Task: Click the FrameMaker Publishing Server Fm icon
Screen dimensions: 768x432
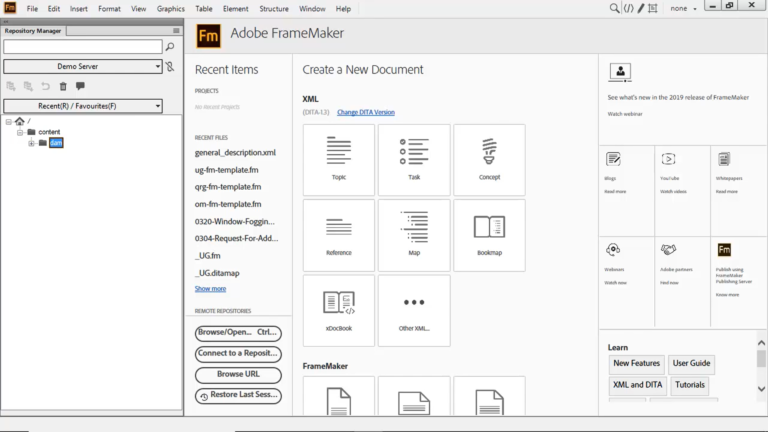Action: tap(724, 250)
